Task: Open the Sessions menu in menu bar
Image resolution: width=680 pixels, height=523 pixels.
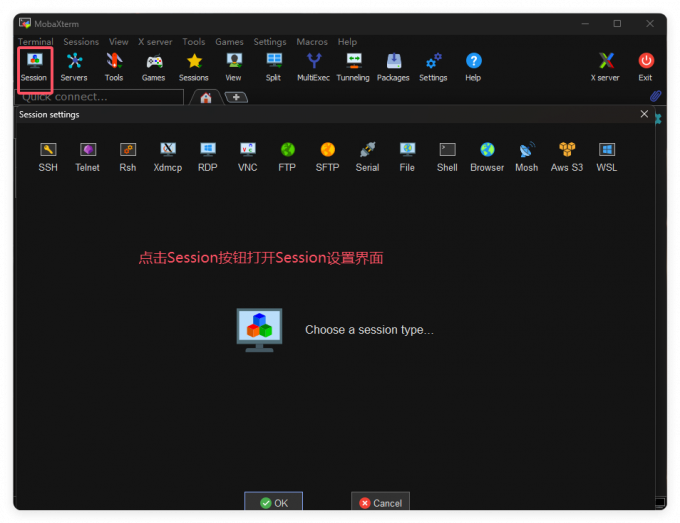Action: 81,42
